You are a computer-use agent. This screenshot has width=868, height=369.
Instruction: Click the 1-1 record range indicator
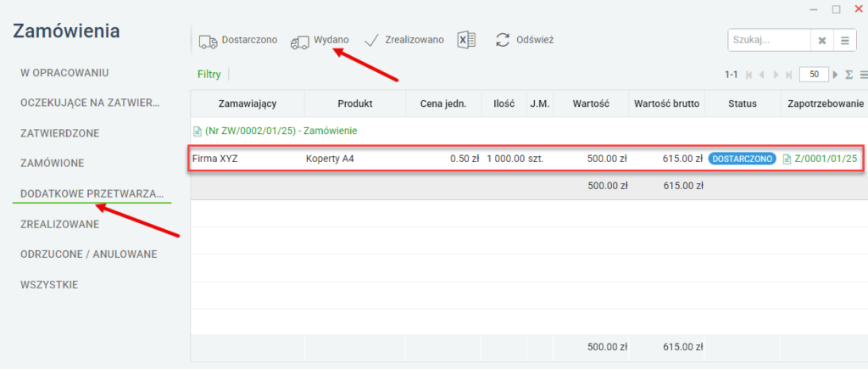(732, 75)
